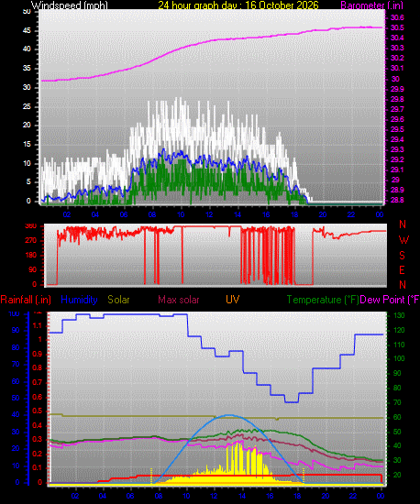The height and width of the screenshot is (504, 420).
Task: Click the 1.1 rainfall axis value
Action: [38, 325]
